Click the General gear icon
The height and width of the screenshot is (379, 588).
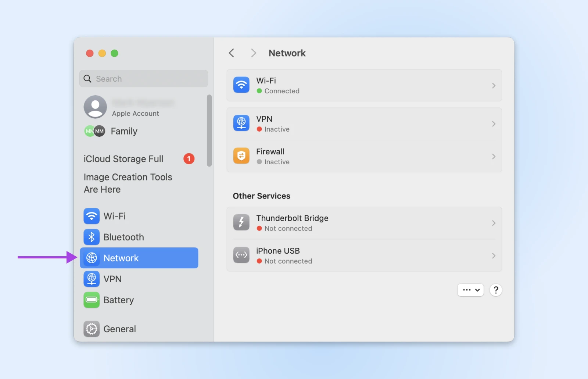coord(92,329)
